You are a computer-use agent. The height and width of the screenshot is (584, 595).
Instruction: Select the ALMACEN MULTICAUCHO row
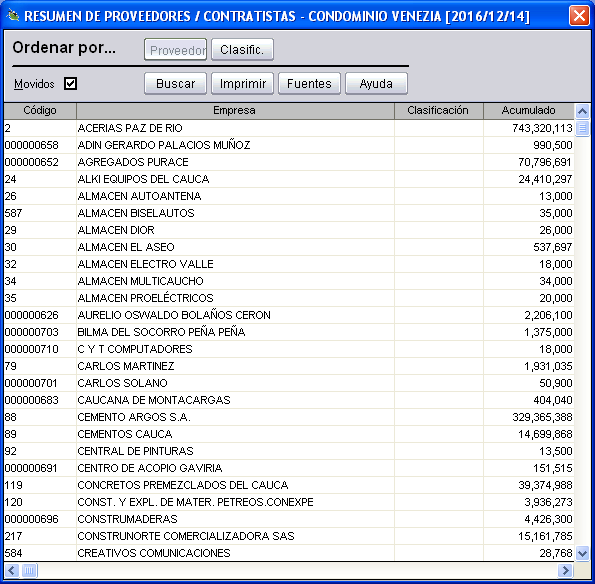289,281
